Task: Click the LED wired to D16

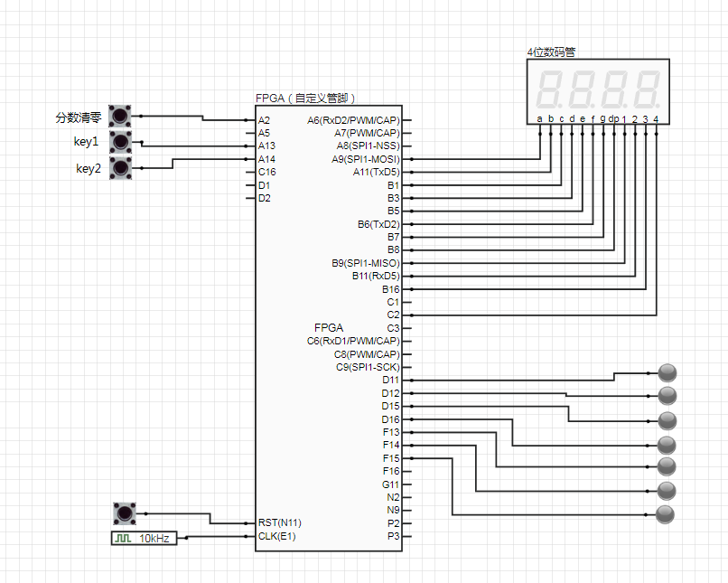Action: point(667,445)
